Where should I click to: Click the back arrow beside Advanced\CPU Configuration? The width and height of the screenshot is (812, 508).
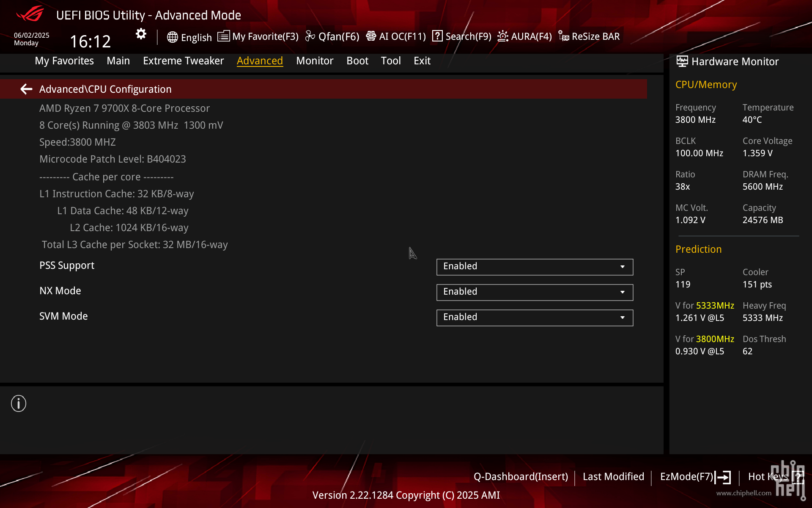26,89
